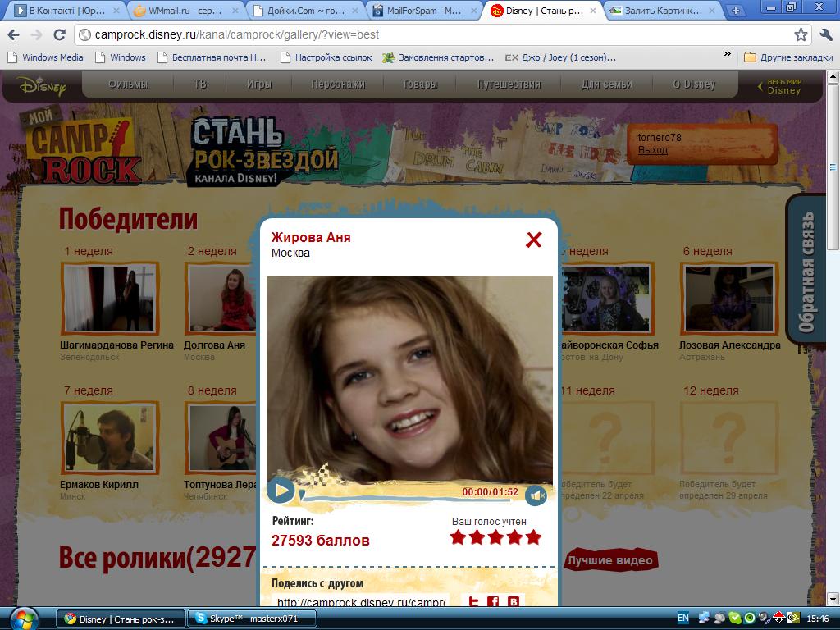Click the page scrollbar down arrow
Image resolution: width=840 pixels, height=630 pixels.
[833, 599]
